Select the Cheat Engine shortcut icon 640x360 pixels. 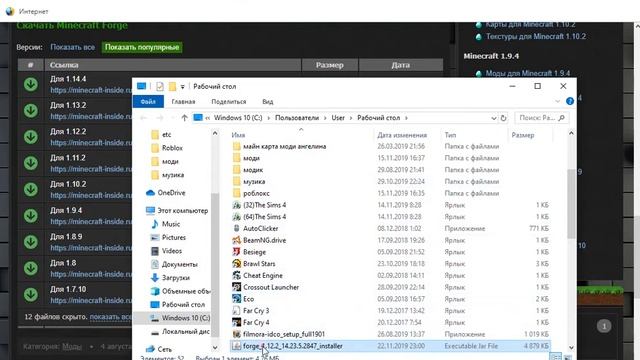236,276
